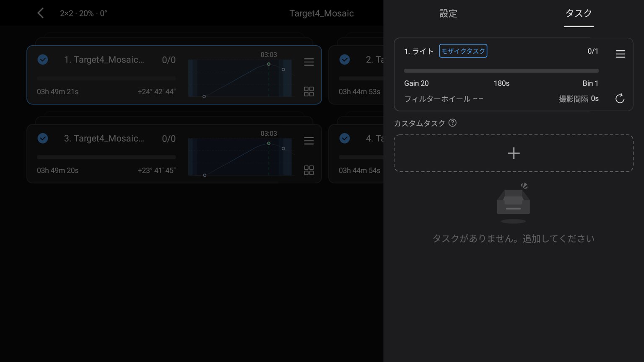Screen dimensions: 644x362
Task: Click the ライト task progress bar
Action: (x=501, y=71)
